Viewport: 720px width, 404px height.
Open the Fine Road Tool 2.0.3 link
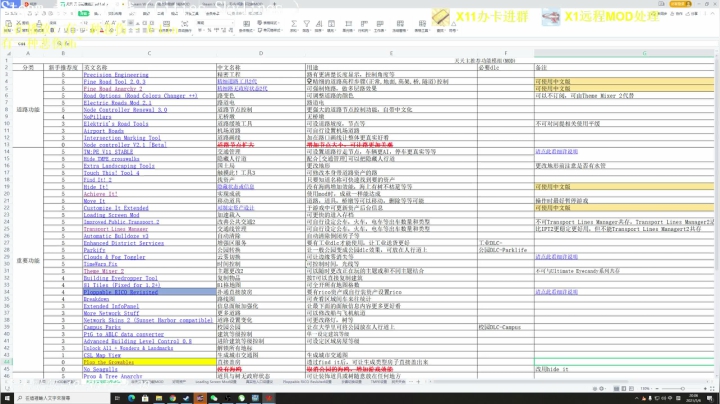click(x=114, y=82)
